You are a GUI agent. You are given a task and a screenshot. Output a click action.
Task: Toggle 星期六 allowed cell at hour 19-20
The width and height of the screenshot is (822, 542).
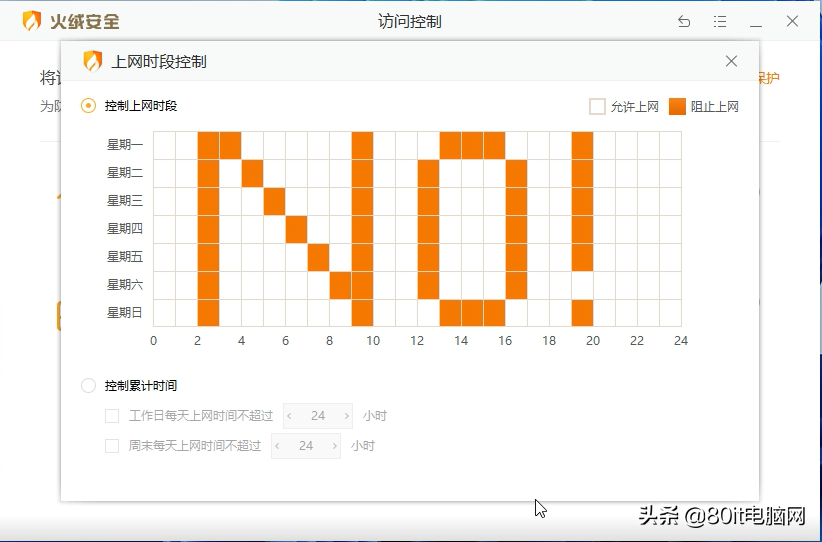(x=582, y=286)
